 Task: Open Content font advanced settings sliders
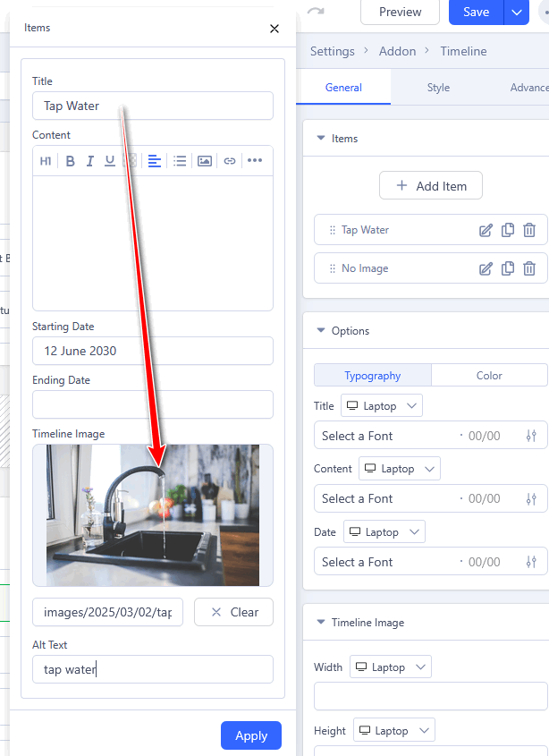(x=531, y=498)
